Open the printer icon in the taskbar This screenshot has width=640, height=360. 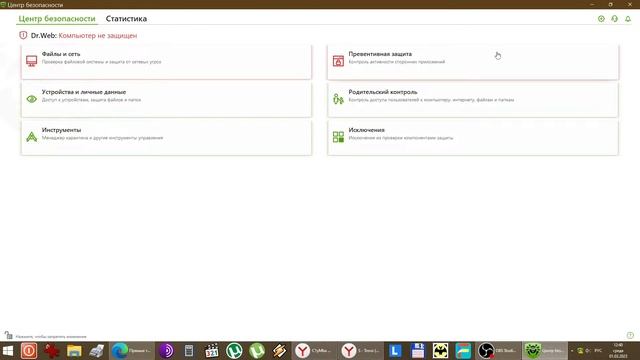pos(97,351)
